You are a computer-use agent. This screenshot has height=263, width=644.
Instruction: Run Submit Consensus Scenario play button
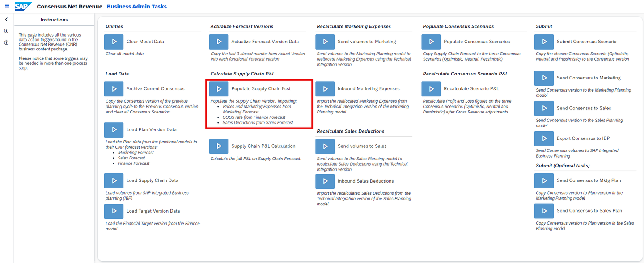[544, 42]
